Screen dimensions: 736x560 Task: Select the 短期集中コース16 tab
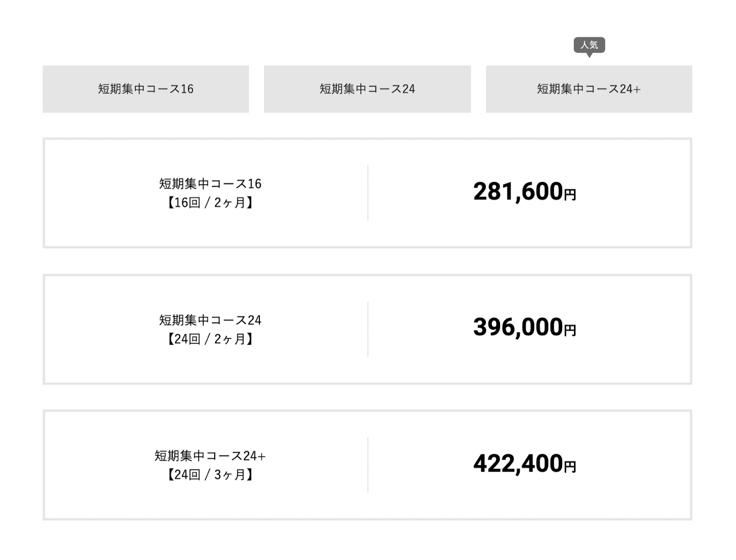pos(146,89)
